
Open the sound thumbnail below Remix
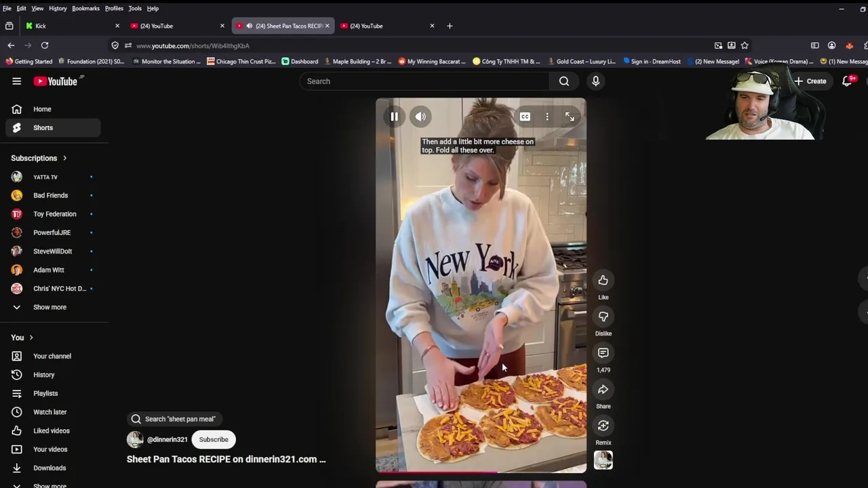[603, 460]
